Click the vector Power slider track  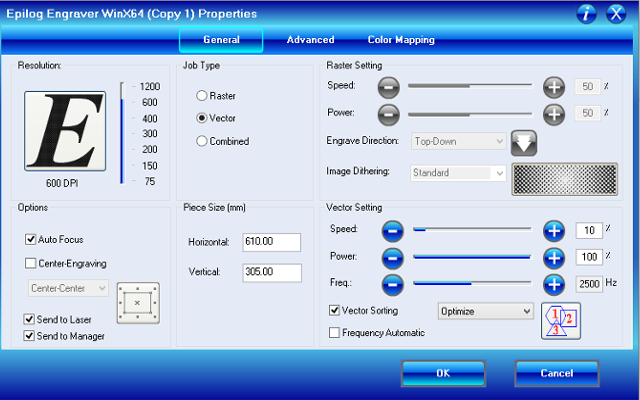click(472, 257)
